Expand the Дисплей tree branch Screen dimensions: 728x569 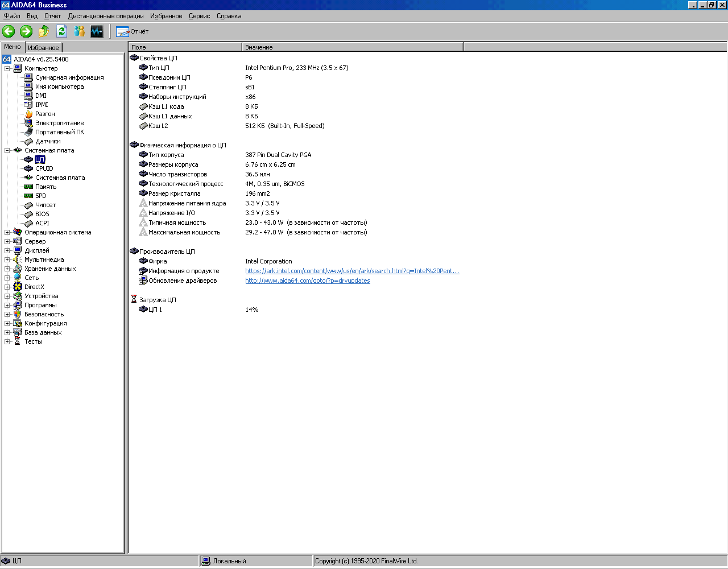tap(7, 250)
